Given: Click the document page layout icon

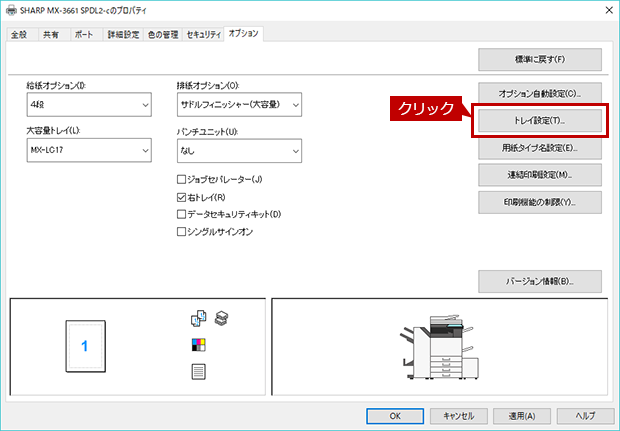Looking at the screenshot, I should coord(198,372).
